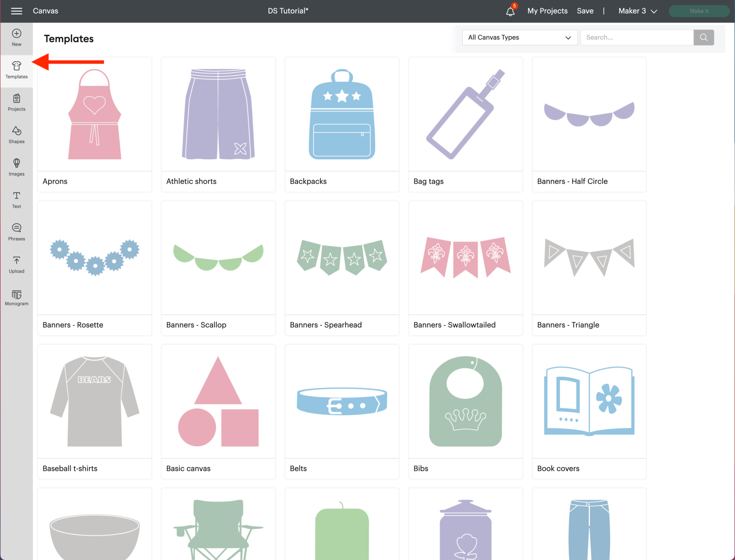Open the Projects panel in sidebar
The image size is (735, 560).
(x=17, y=102)
